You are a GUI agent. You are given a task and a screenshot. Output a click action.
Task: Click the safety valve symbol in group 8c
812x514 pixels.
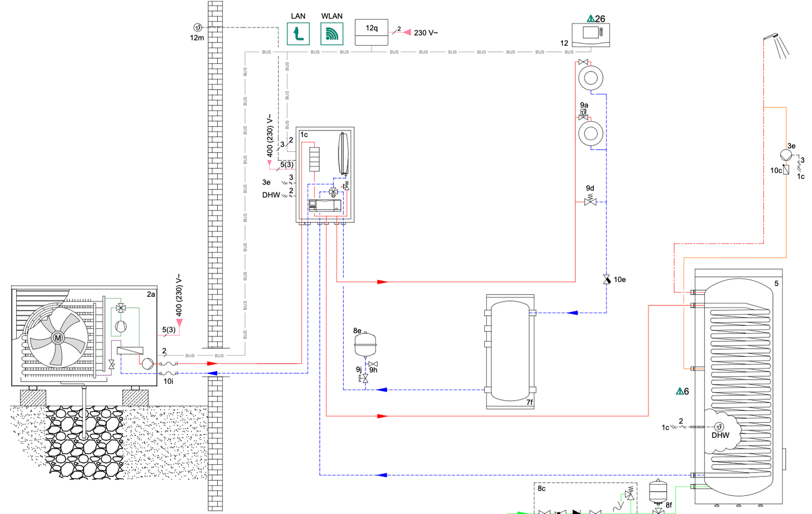pyautogui.click(x=630, y=494)
